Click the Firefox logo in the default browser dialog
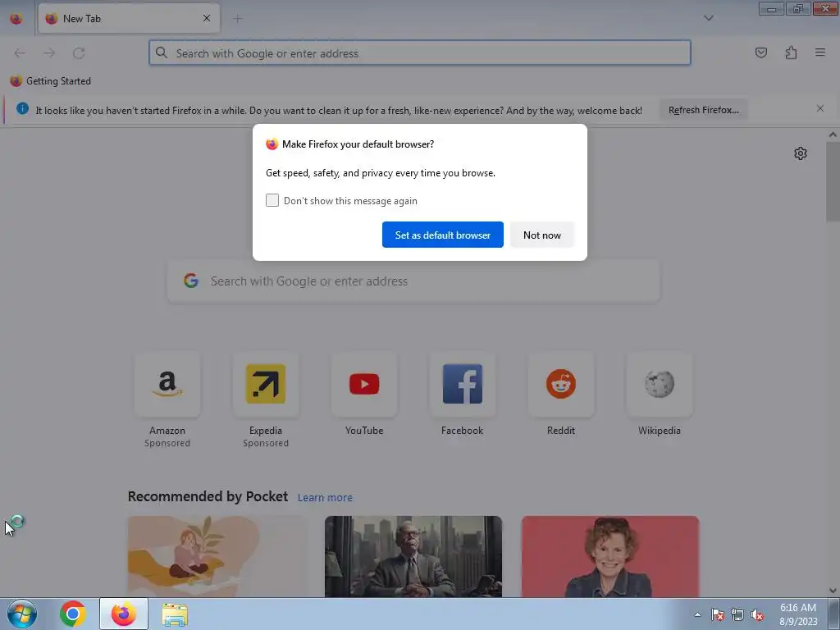Viewport: 840px width, 630px height. [272, 144]
